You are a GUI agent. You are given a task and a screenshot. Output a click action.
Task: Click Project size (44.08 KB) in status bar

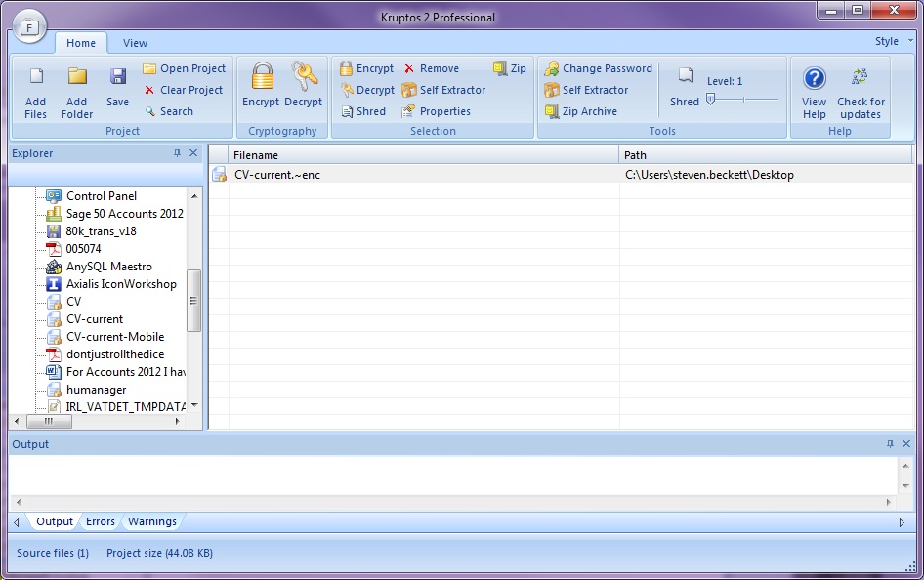pos(159,553)
